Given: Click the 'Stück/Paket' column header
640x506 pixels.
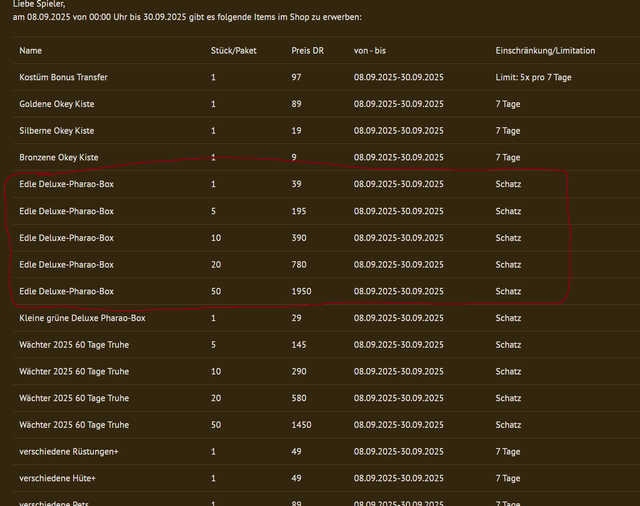Looking at the screenshot, I should click(x=233, y=51).
